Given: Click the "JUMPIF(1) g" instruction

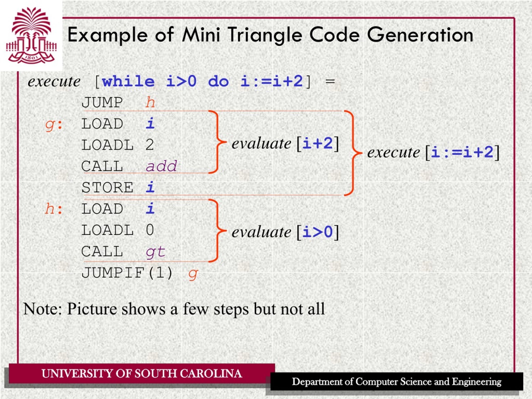Looking at the screenshot, I should 140,273.
